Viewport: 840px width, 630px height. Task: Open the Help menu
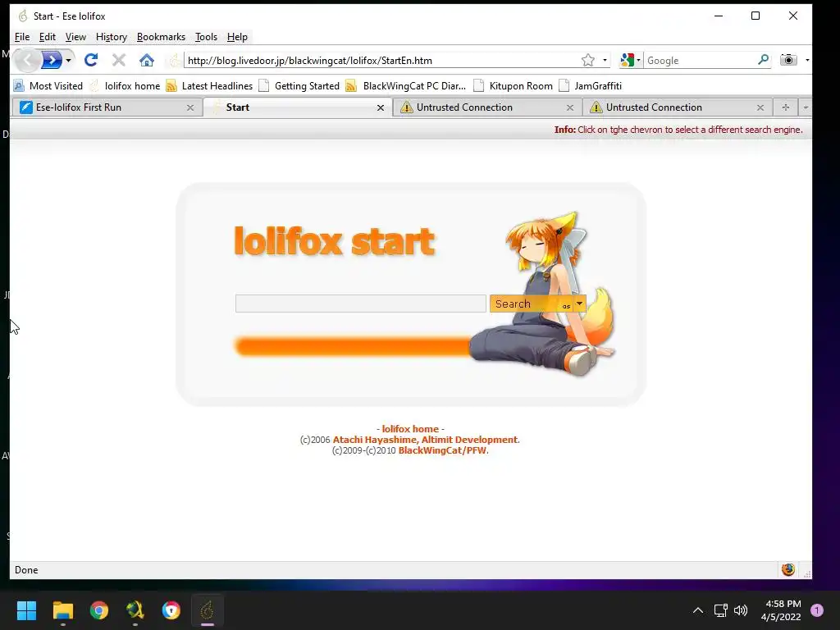coord(237,37)
